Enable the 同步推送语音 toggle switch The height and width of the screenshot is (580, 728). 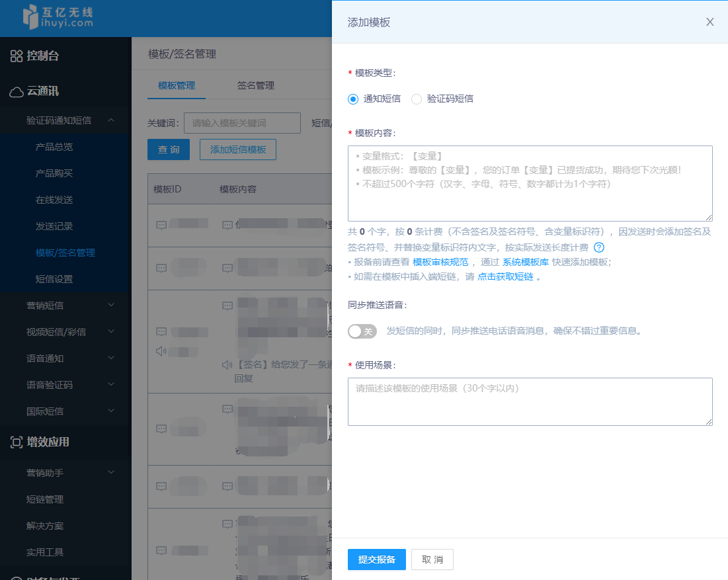(x=362, y=331)
